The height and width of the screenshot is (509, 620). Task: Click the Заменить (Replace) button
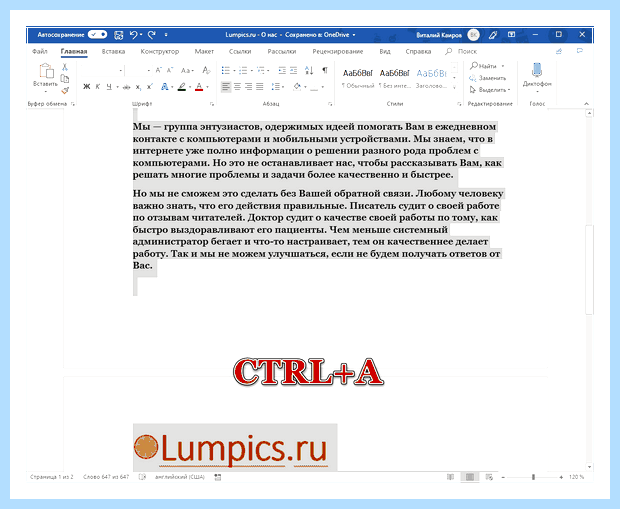pyautogui.click(x=488, y=78)
